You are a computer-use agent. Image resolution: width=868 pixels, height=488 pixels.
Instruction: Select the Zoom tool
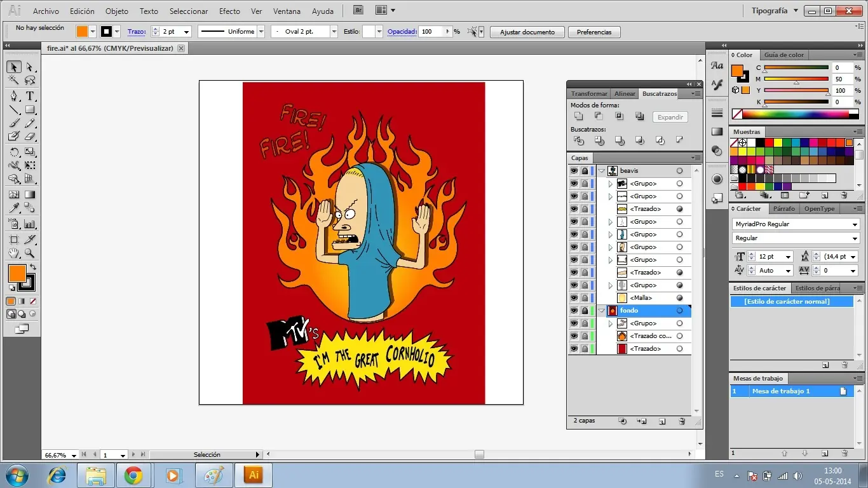click(x=30, y=253)
